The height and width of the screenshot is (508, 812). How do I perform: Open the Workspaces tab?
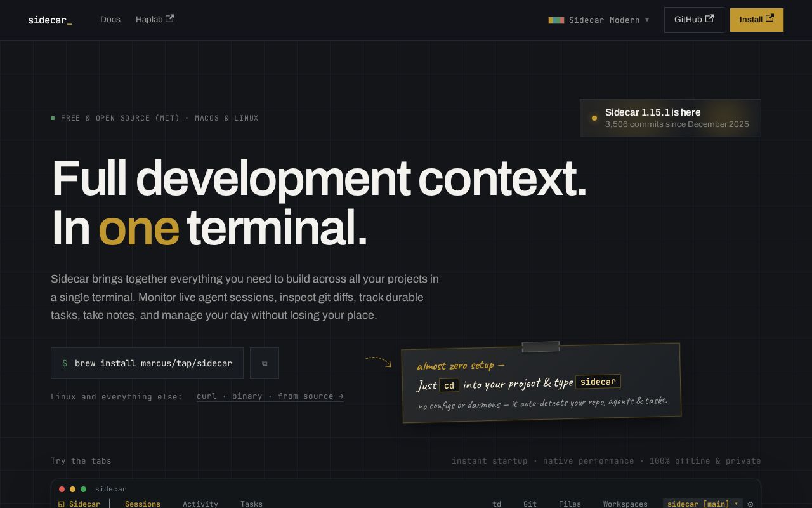(x=625, y=504)
